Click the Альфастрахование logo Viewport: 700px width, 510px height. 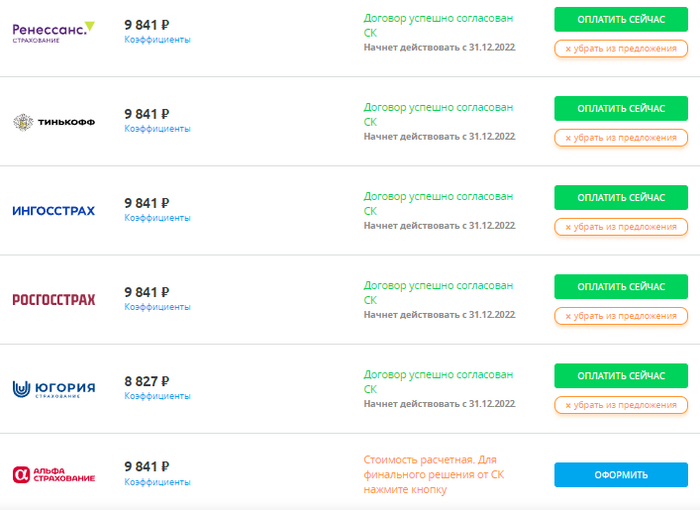pos(53,474)
